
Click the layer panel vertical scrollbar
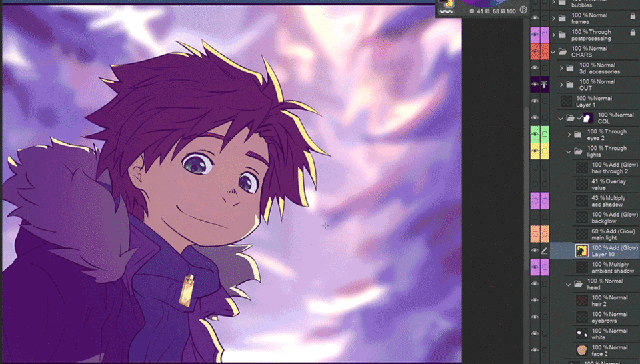pos(527,188)
